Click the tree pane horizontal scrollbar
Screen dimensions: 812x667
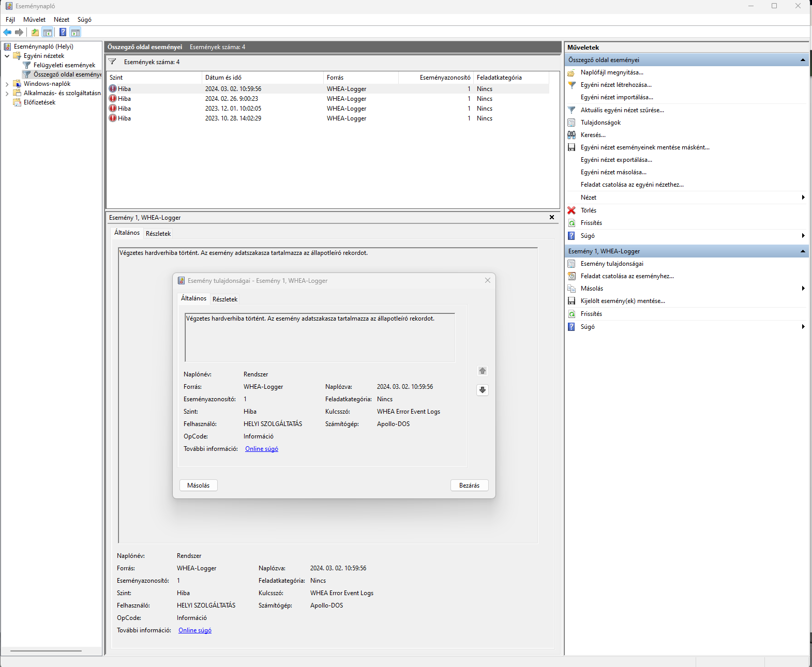[46, 651]
